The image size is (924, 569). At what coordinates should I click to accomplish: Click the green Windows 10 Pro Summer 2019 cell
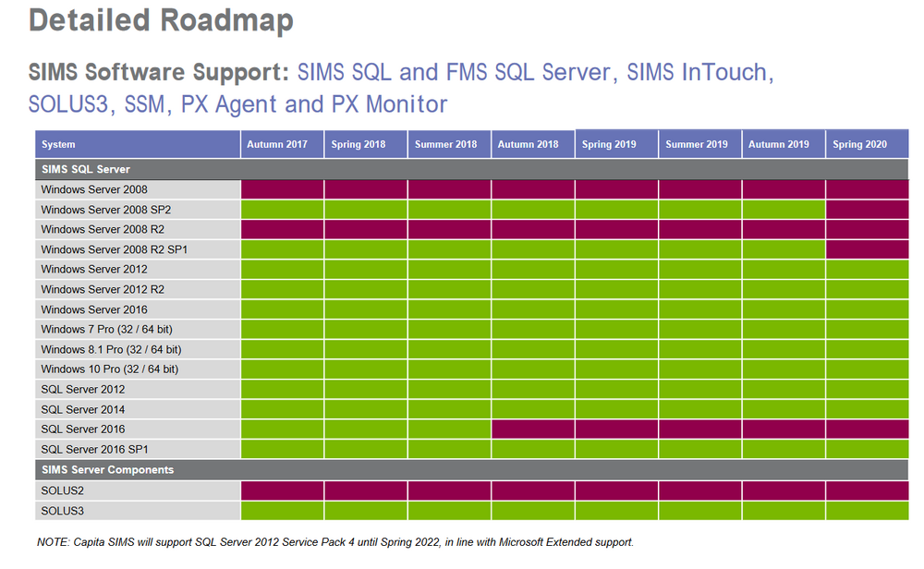700,369
